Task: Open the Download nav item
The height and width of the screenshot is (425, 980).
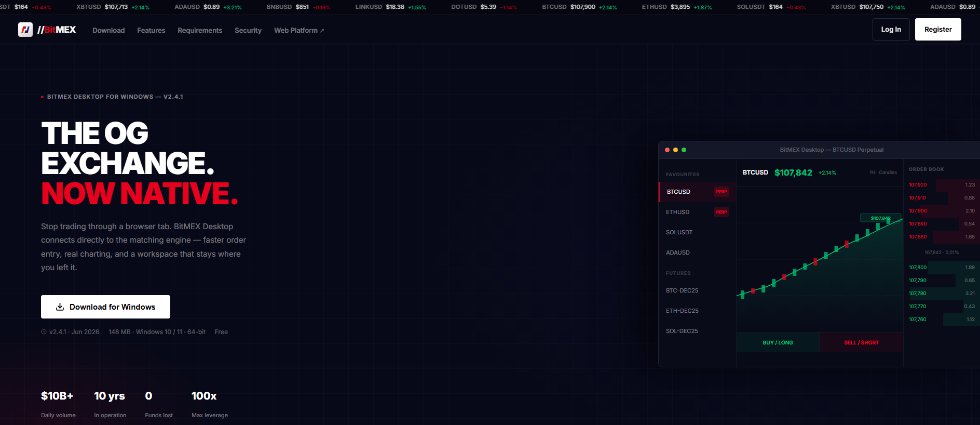Action: pos(108,30)
